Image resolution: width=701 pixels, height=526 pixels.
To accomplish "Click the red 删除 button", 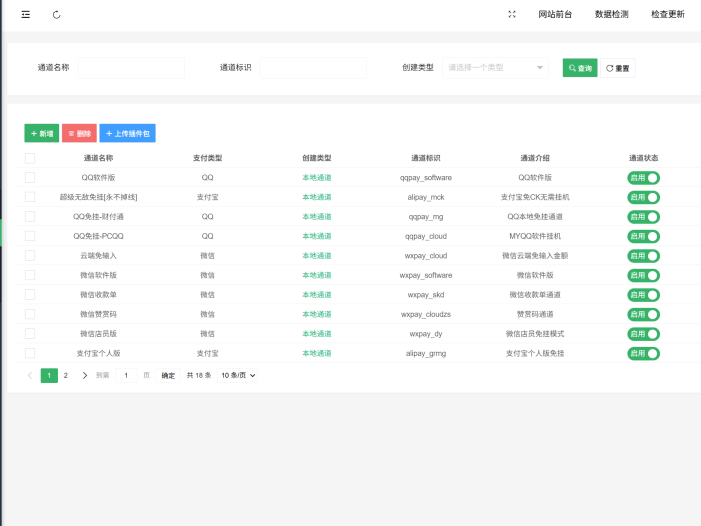I will 79,133.
